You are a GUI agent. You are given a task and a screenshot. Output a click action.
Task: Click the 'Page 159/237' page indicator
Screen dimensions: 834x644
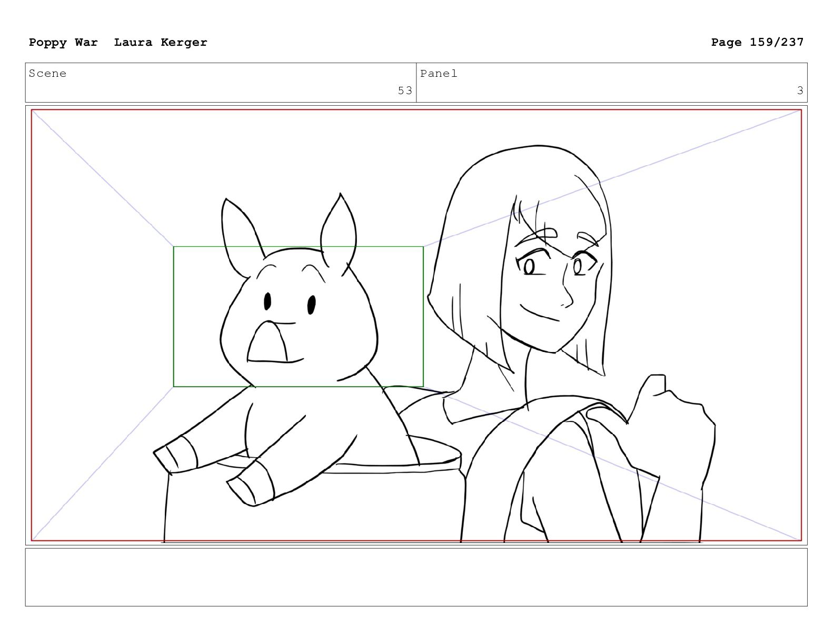[757, 42]
